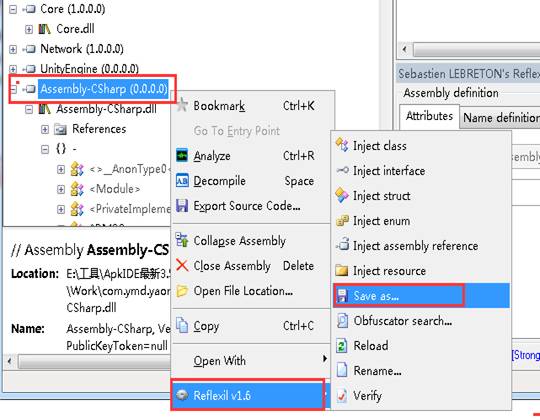
Task: Click the Decompile icon
Action: coord(182,181)
